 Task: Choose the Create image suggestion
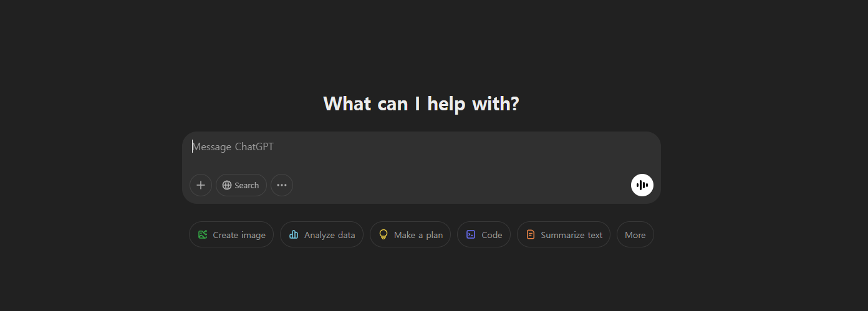pyautogui.click(x=231, y=235)
